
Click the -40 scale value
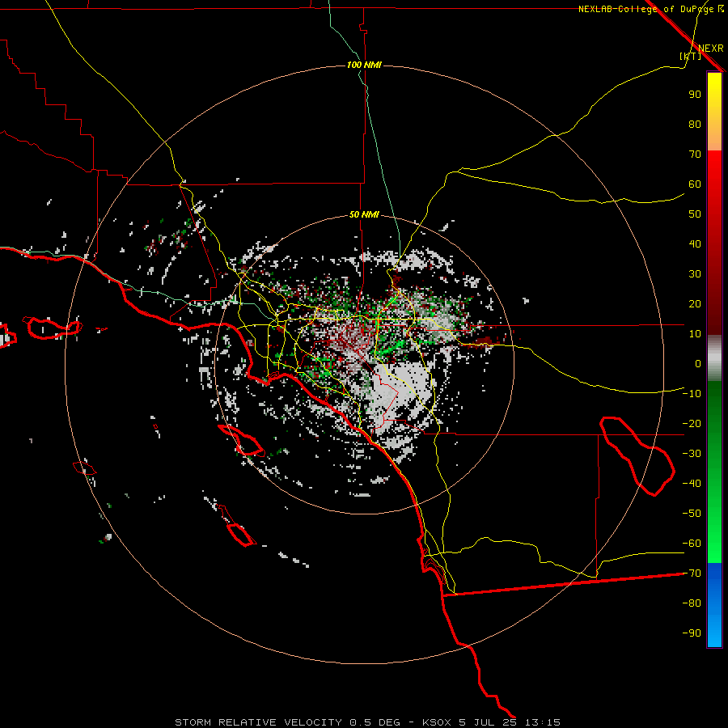[692, 484]
